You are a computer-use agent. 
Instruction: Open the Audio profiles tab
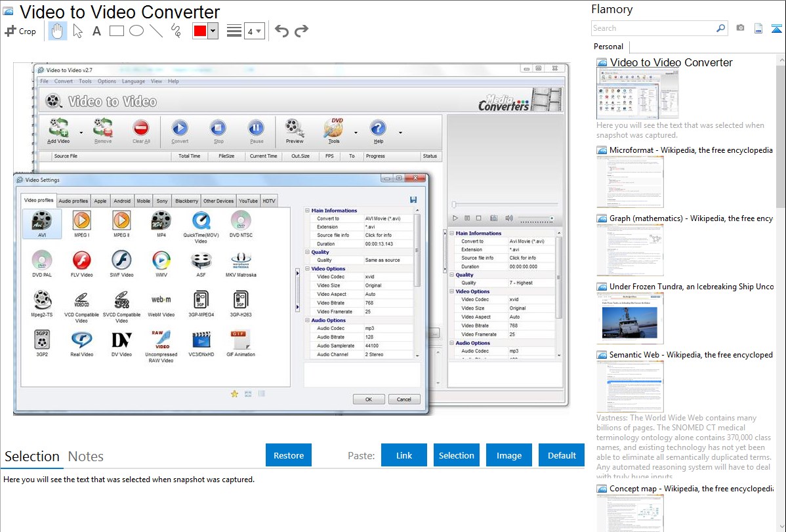tap(73, 201)
